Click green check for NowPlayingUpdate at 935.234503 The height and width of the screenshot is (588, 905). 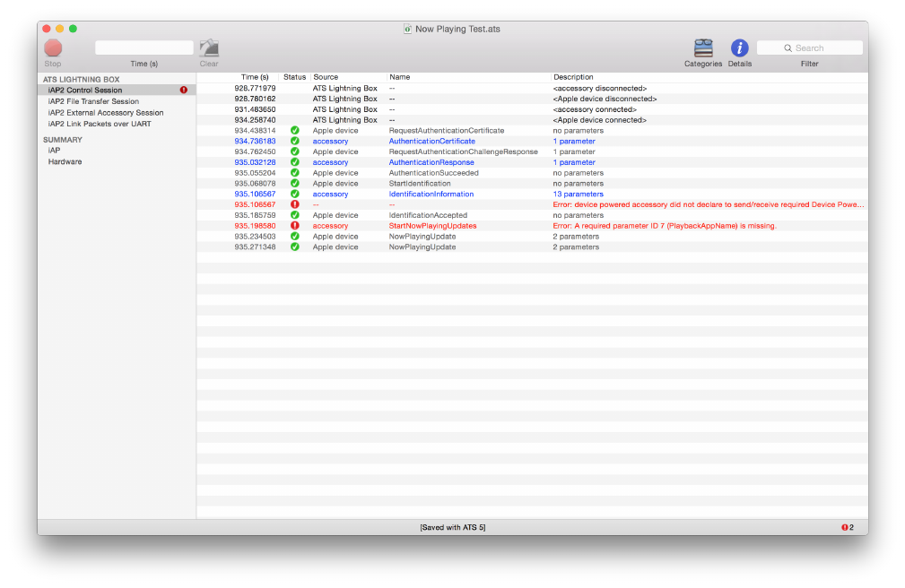[x=295, y=236]
